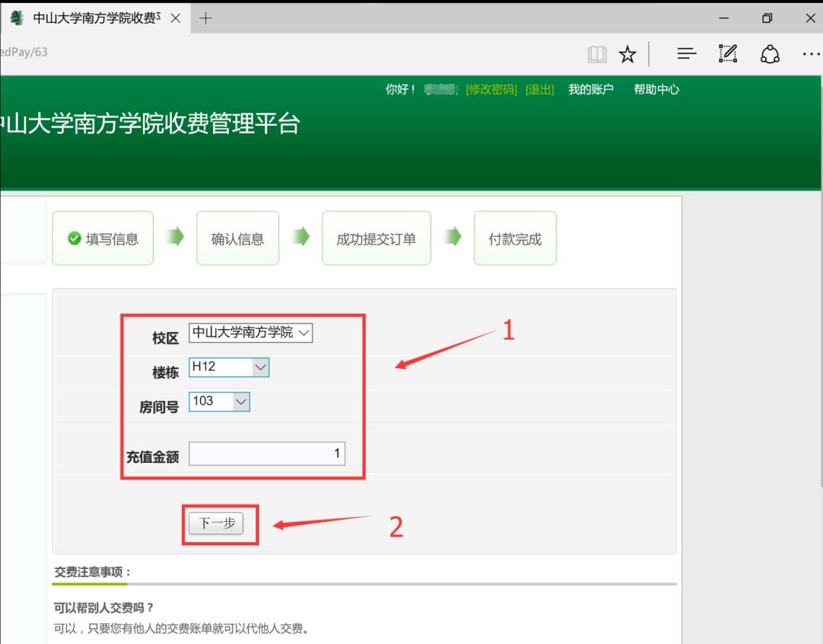Click the URL text in address bar

[24, 52]
